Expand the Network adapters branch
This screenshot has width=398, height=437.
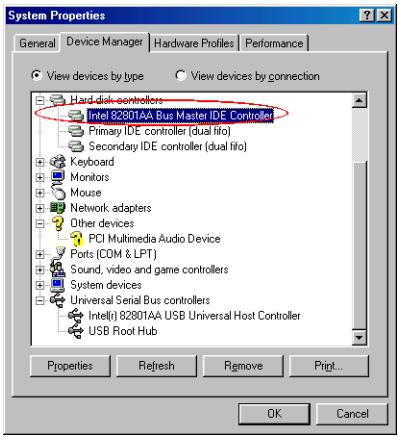coord(40,208)
